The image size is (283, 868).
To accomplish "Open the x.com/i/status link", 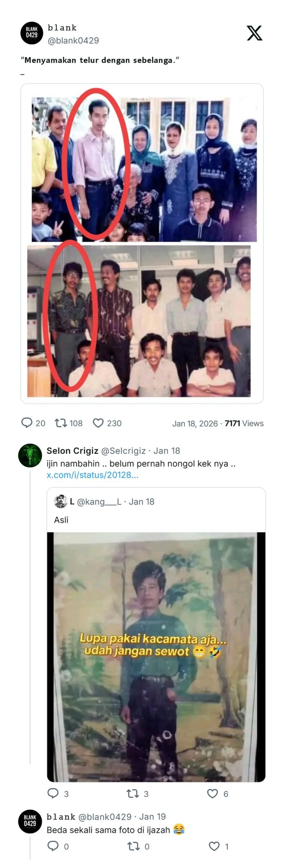I will pyautogui.click(x=92, y=475).
